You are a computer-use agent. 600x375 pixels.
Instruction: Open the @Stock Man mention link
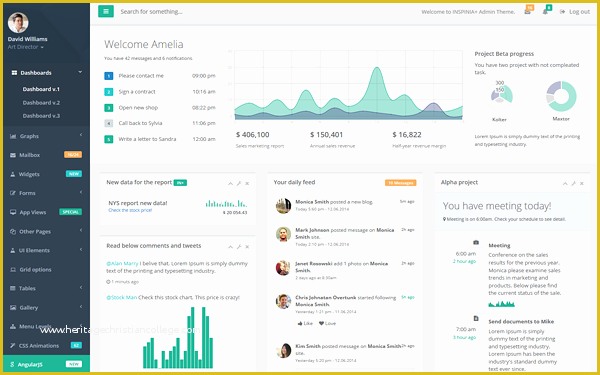coord(121,297)
